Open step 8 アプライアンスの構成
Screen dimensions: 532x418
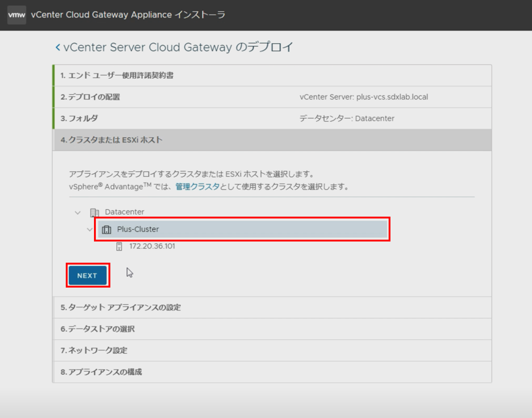coord(272,372)
